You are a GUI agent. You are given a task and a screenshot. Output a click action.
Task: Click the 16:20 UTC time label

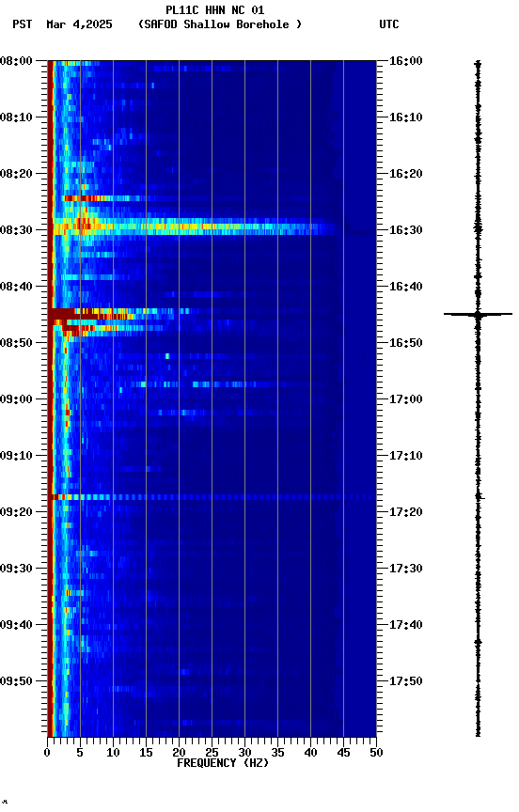406,174
